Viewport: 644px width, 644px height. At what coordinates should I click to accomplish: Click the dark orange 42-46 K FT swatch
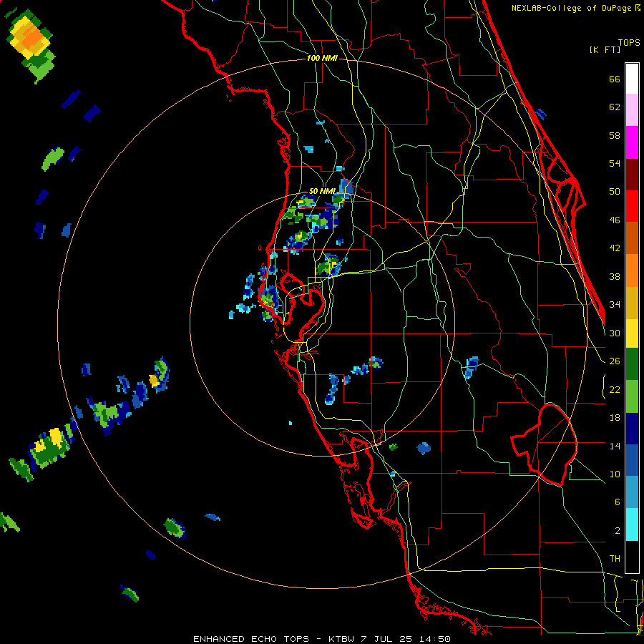pyautogui.click(x=632, y=238)
